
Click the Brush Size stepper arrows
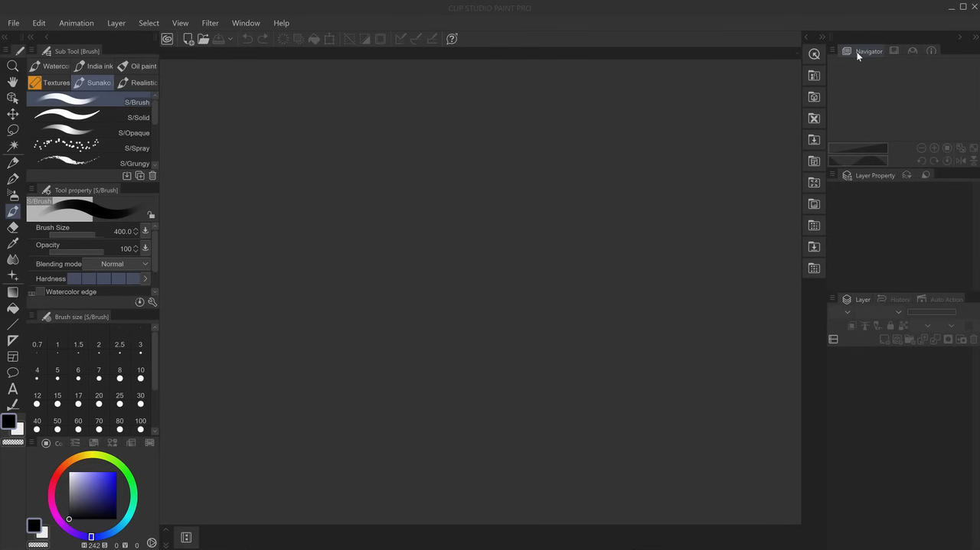pyautogui.click(x=136, y=231)
